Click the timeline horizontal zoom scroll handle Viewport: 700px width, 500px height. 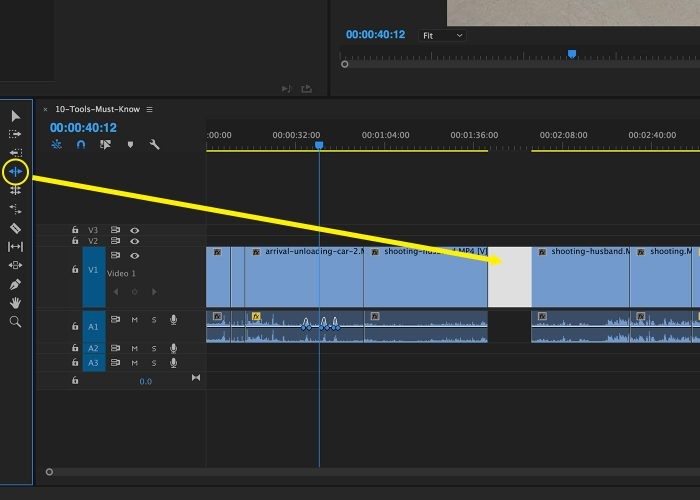[49, 472]
